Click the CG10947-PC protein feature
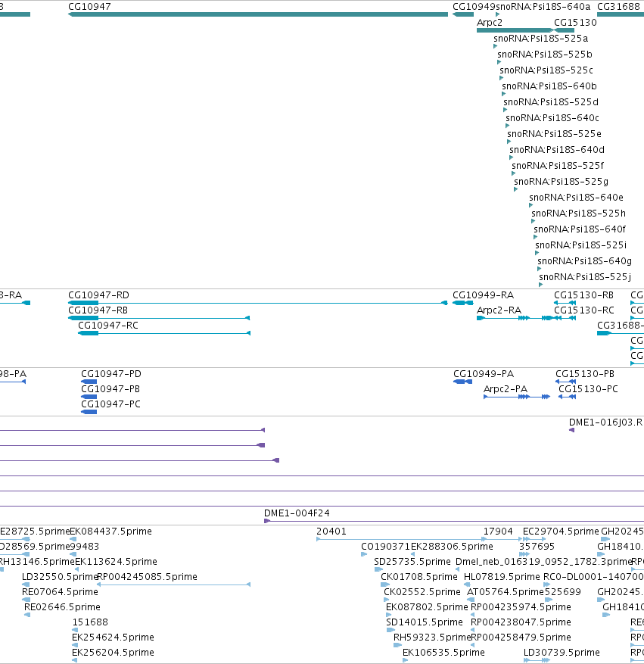Image resolution: width=644 pixels, height=664 pixels. coord(89,412)
